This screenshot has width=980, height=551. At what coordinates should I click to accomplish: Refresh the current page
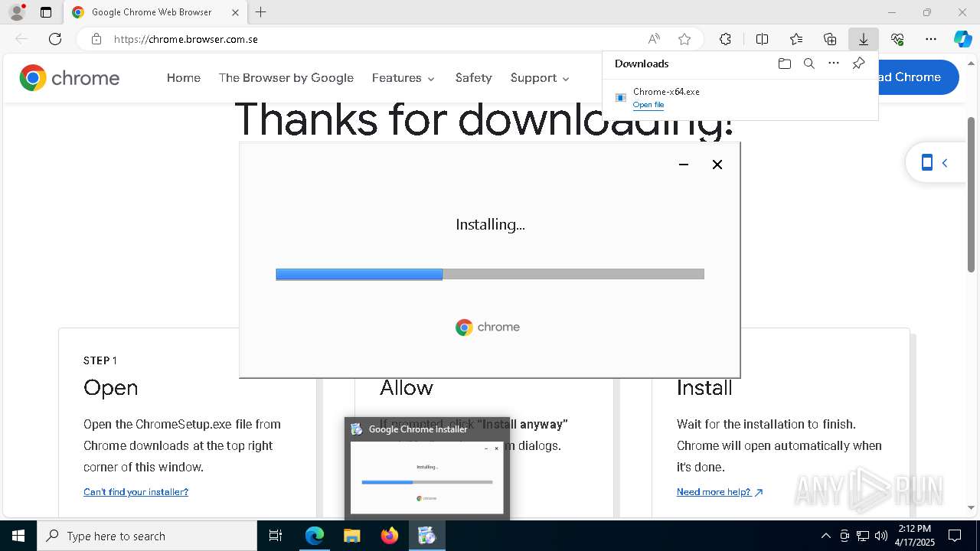click(55, 39)
